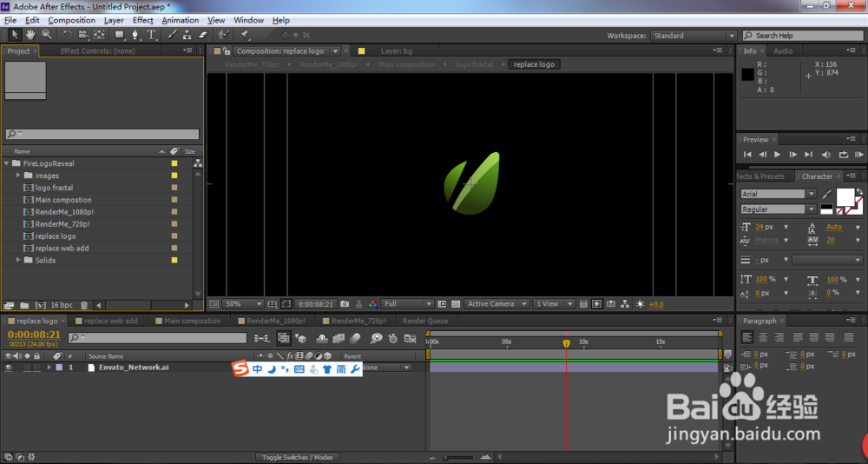Hide the Envato_Network.ai layer with eye
The height and width of the screenshot is (464, 868).
pyautogui.click(x=9, y=368)
